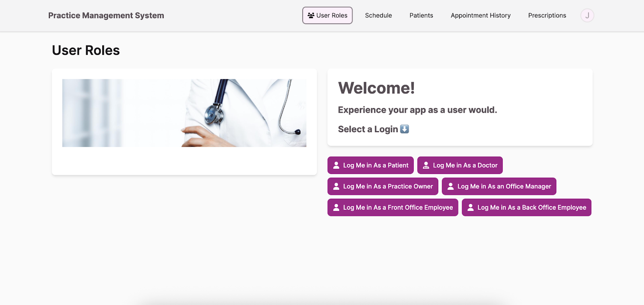644x305 pixels.
Task: Click the person icon on the Patient login button
Action: [336, 165]
